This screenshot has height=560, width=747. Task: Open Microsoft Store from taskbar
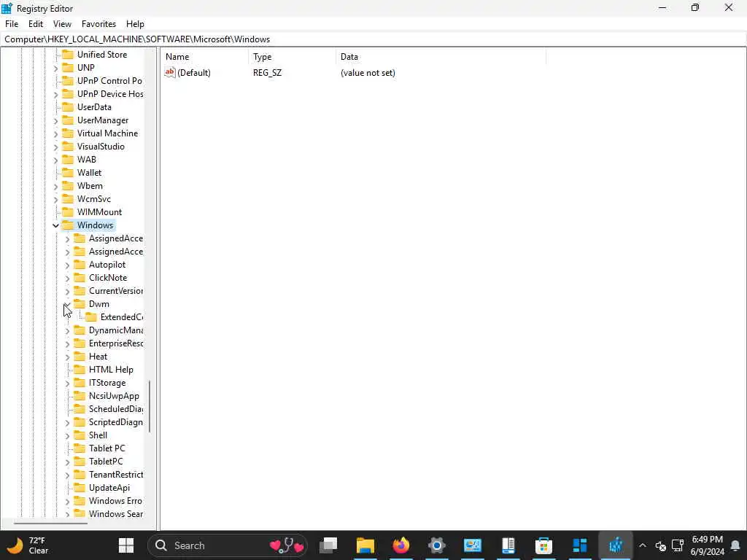[543, 545]
